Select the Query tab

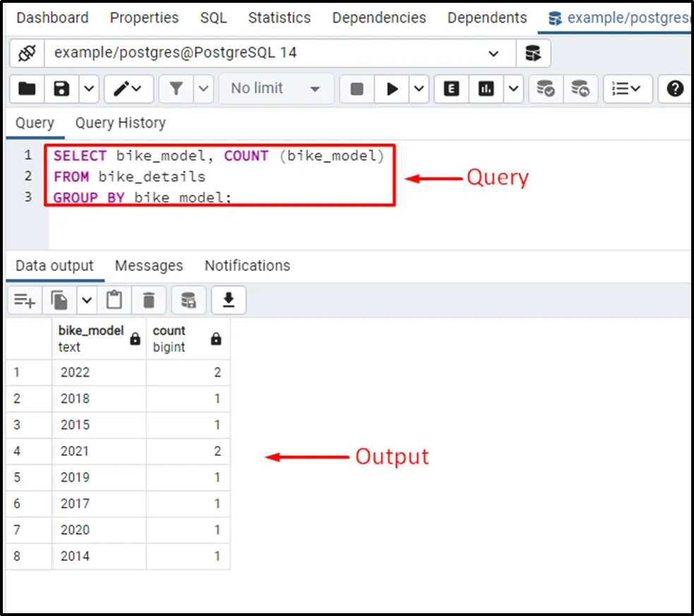(35, 123)
